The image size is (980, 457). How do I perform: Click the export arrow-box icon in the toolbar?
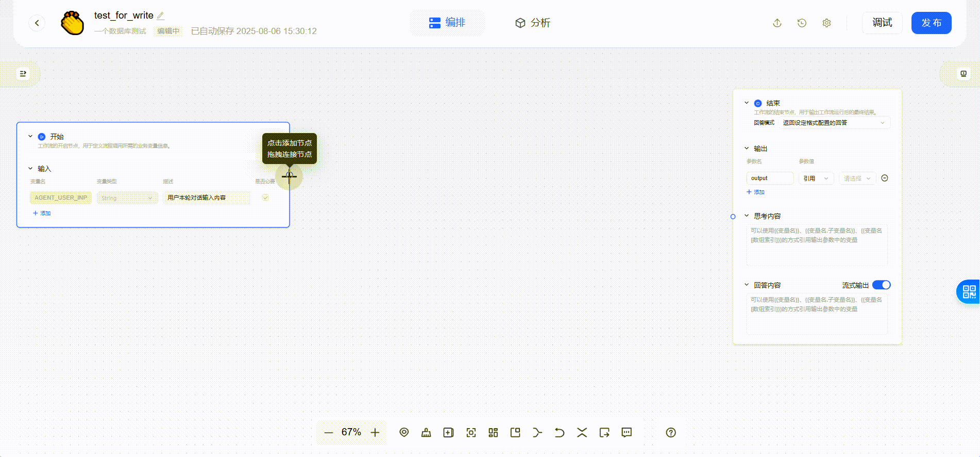click(604, 433)
